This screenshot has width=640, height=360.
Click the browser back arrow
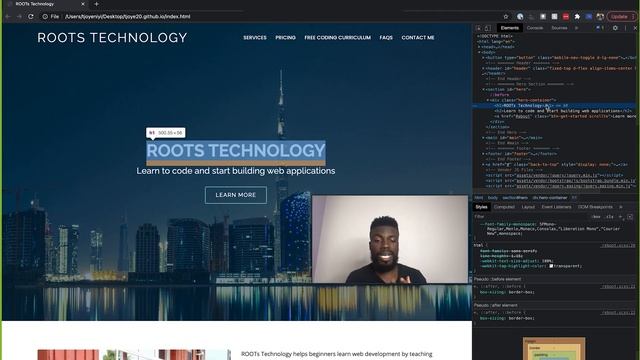tap(8, 17)
